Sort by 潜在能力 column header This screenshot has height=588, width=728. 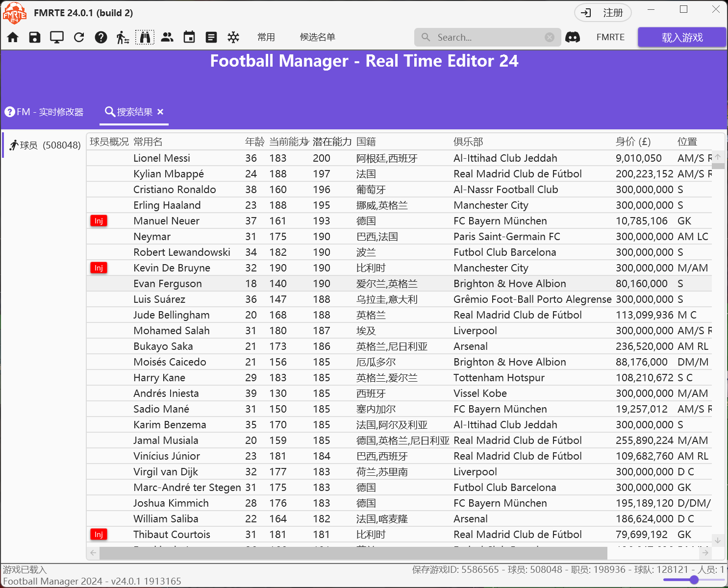[x=332, y=142]
